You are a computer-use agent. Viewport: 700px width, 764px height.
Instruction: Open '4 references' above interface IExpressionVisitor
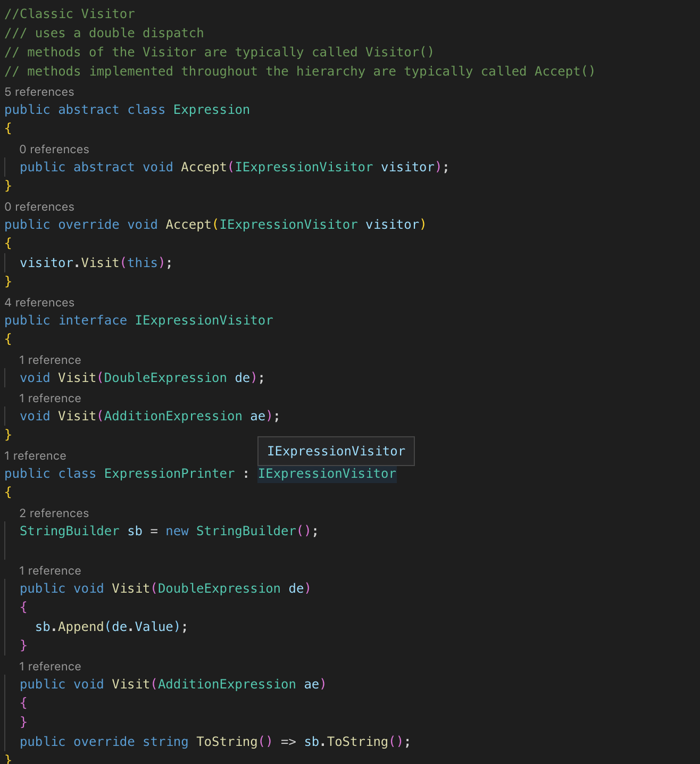pos(39,303)
